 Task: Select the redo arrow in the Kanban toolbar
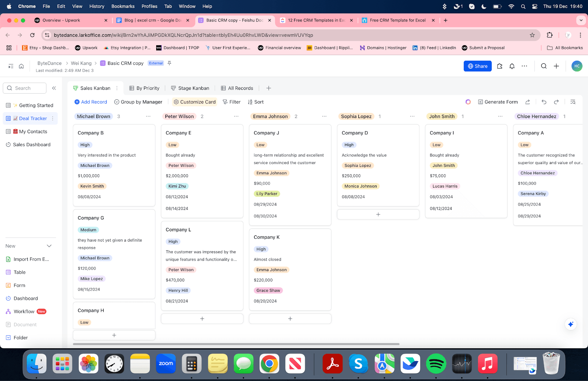coord(556,102)
